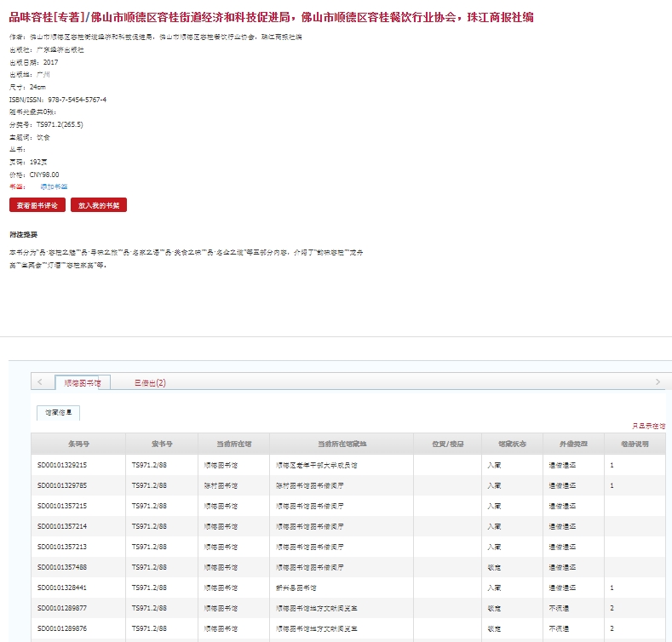Click the 卷册说明 column header
The width and height of the screenshot is (672, 642).
(x=635, y=444)
